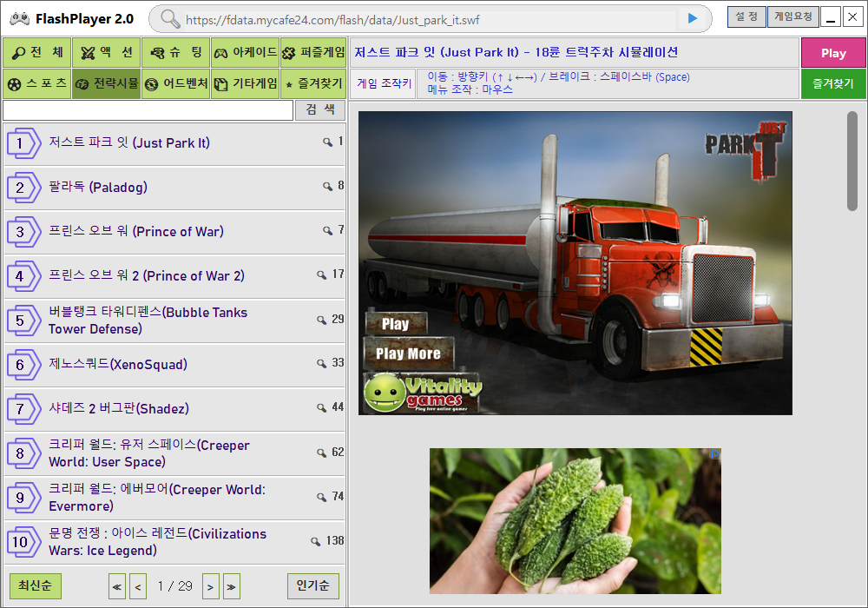Click the ad info icon on advertisement

[715, 454]
